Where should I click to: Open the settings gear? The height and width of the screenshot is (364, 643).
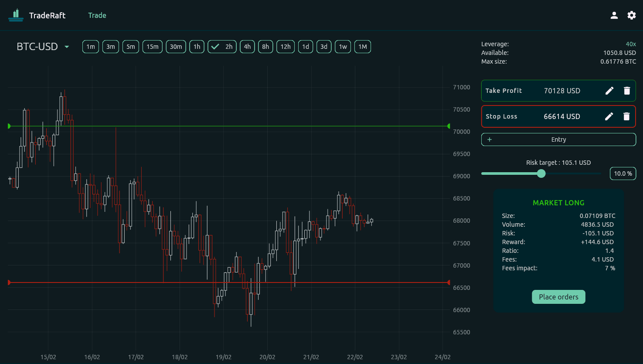click(x=631, y=15)
